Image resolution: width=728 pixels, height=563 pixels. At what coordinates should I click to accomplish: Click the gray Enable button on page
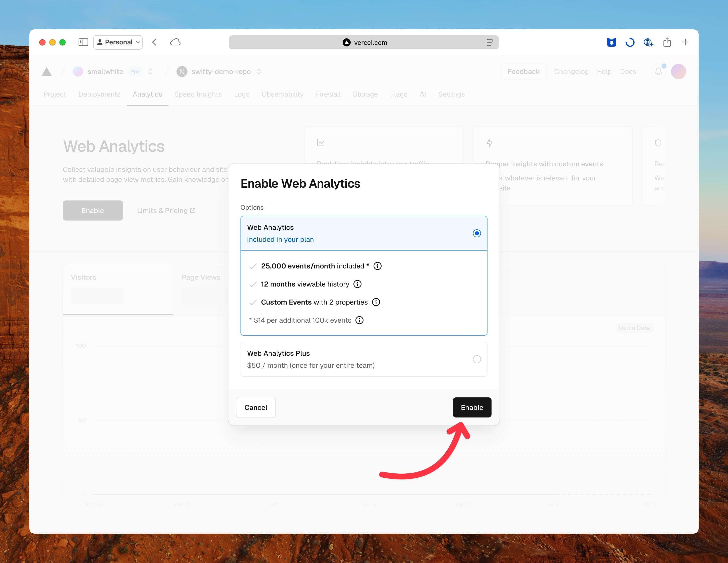pos(93,210)
